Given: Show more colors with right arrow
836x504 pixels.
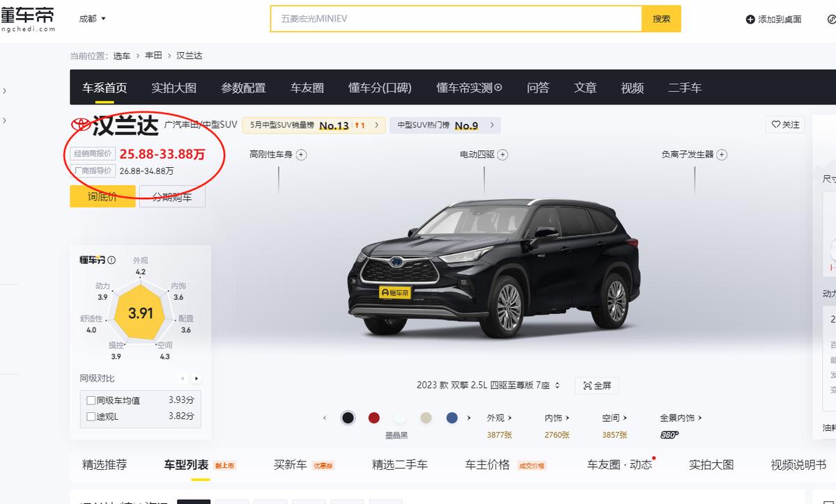Looking at the screenshot, I should 469,418.
